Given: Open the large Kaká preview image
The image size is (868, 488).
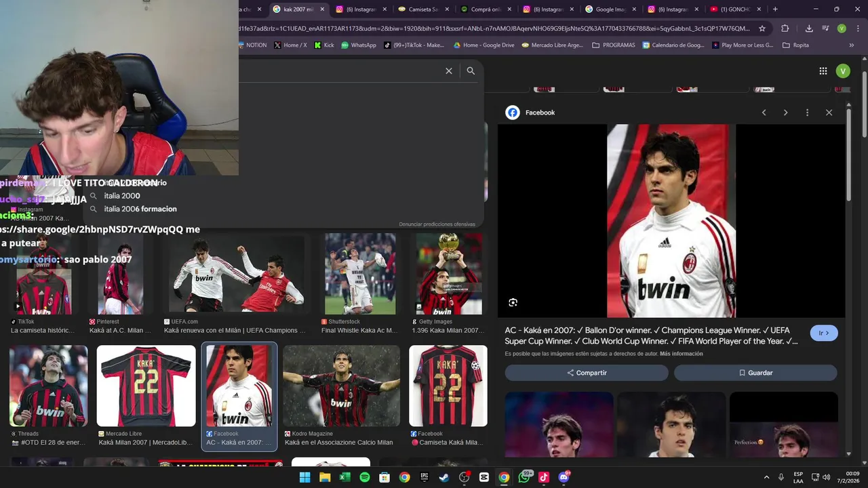Looking at the screenshot, I should tap(671, 221).
